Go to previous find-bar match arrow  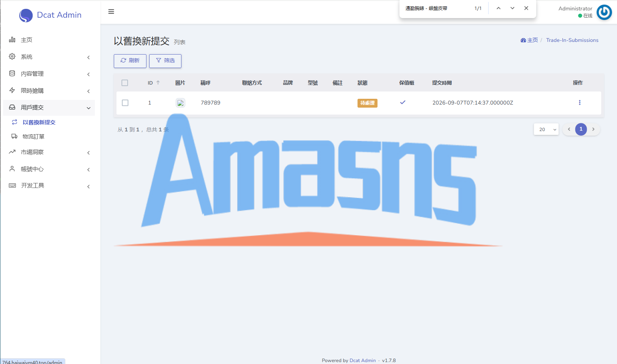[x=498, y=8]
